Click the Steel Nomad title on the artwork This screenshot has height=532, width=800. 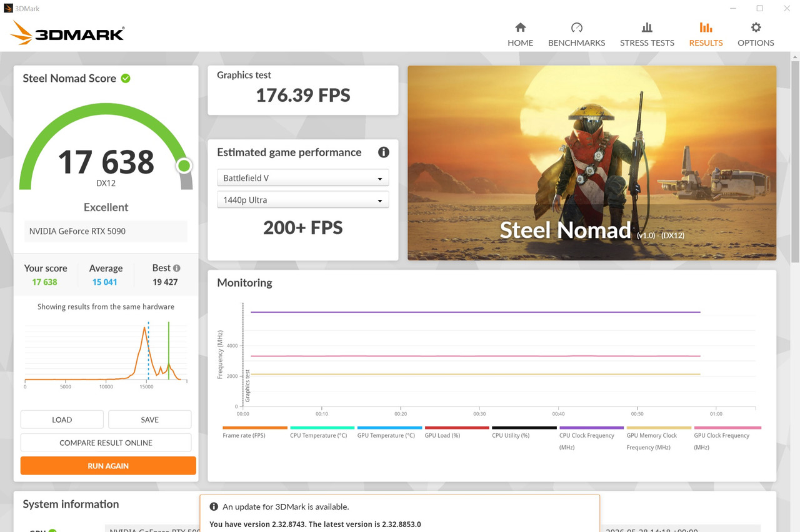(x=566, y=230)
